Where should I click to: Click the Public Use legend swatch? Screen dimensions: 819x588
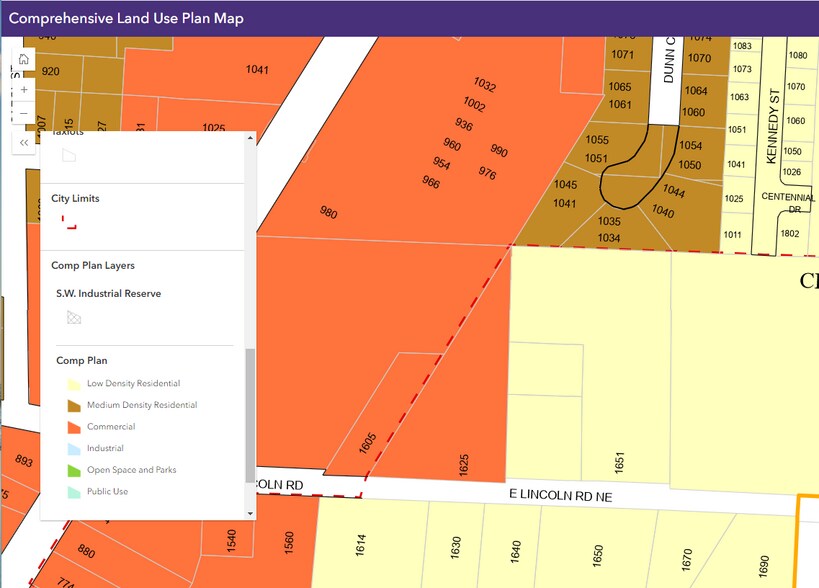73,492
